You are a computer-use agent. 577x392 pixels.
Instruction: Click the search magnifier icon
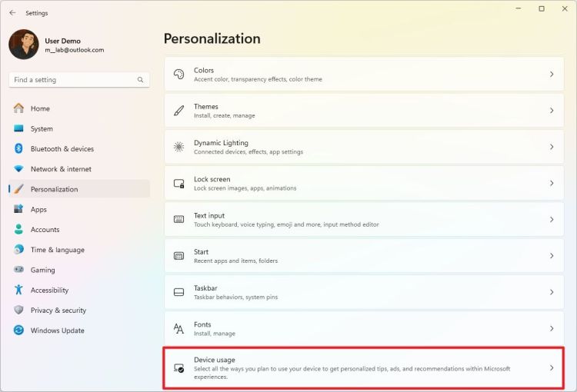pyautogui.click(x=140, y=80)
